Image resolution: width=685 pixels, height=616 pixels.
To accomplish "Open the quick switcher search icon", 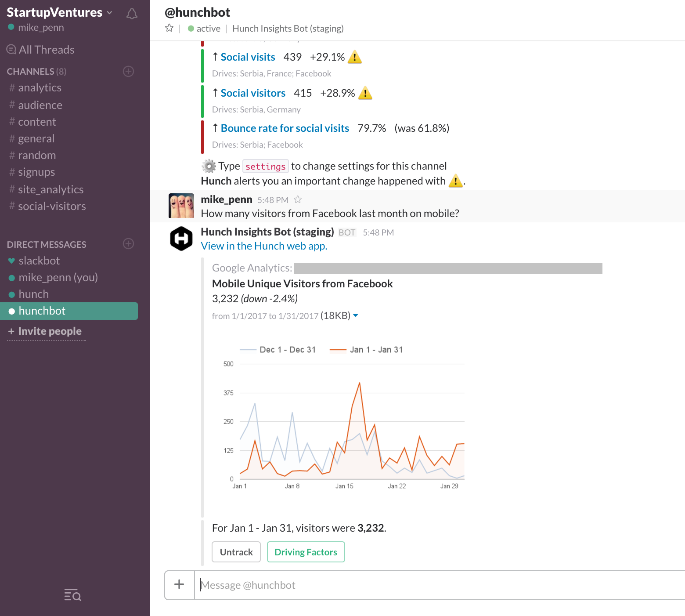I will 73,595.
